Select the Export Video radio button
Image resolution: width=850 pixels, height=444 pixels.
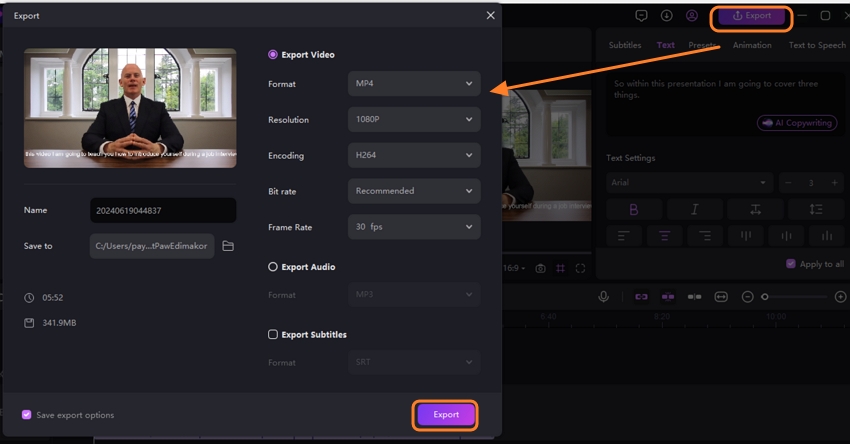pos(273,54)
